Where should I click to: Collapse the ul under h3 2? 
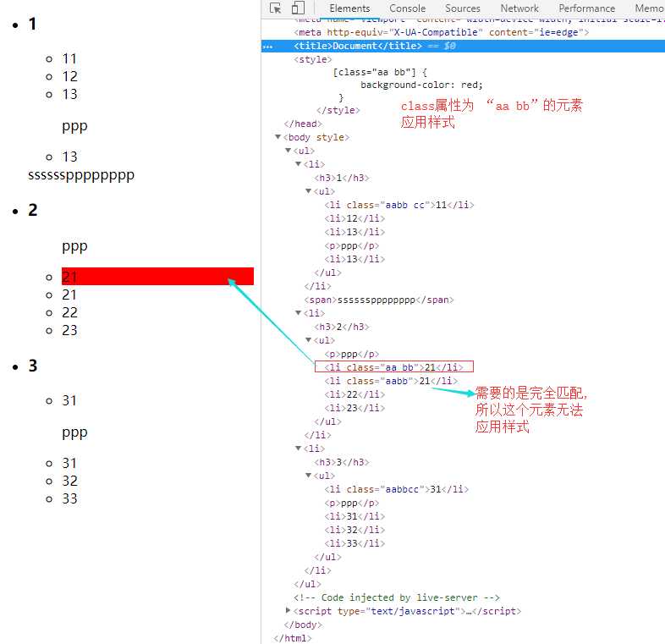308,340
